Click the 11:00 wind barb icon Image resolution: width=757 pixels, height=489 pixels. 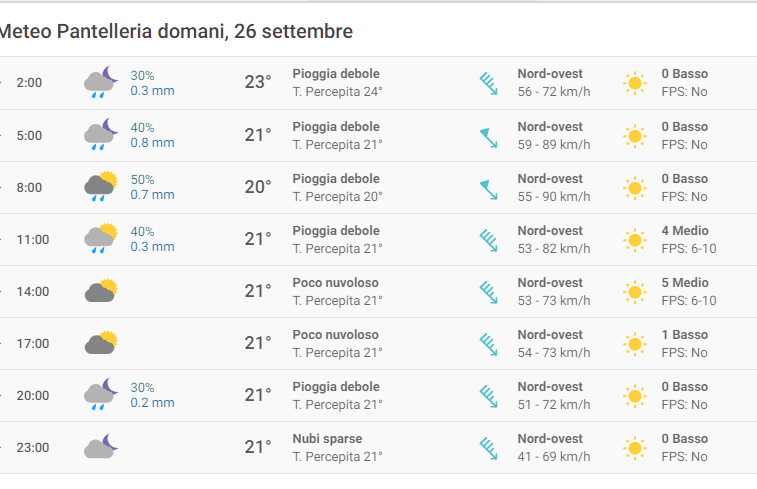point(488,240)
